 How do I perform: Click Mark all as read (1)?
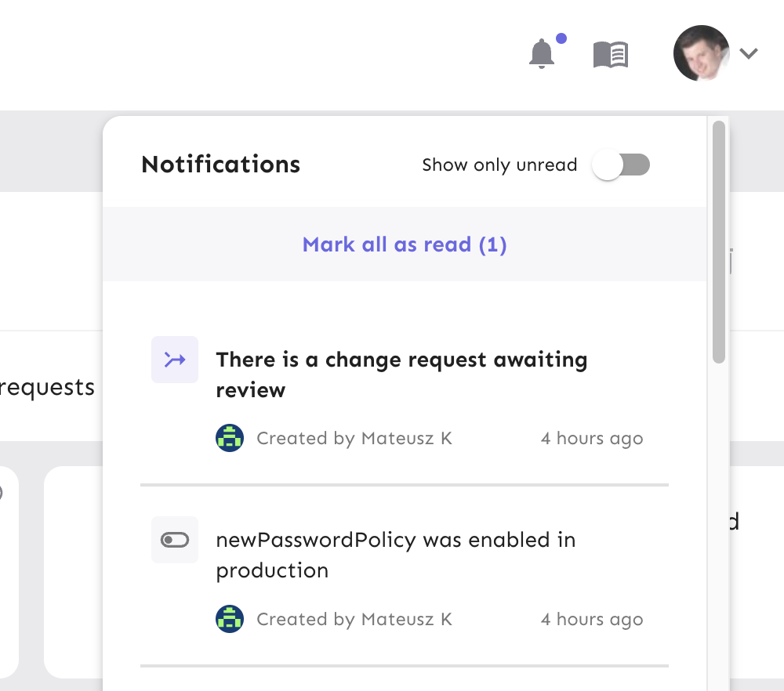tap(405, 244)
